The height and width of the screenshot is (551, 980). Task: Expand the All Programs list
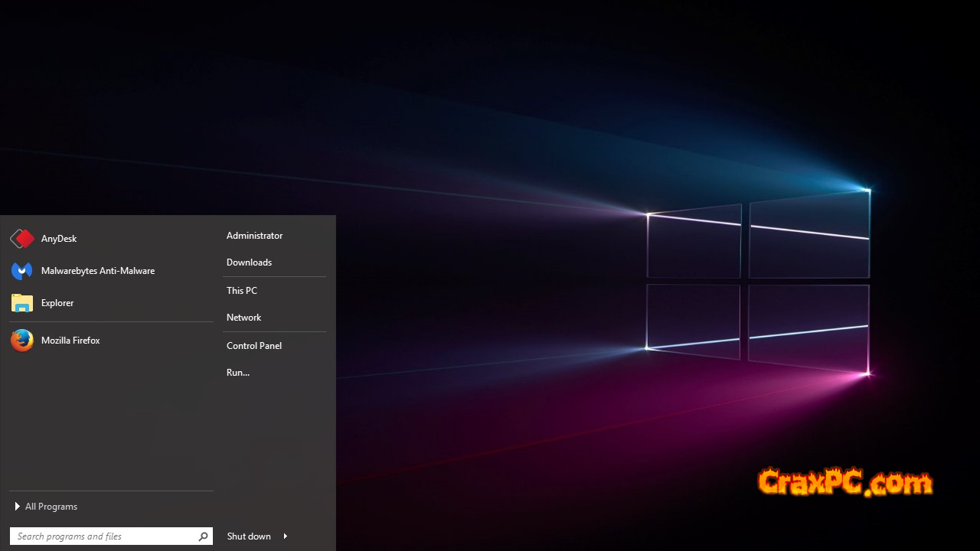(x=51, y=507)
